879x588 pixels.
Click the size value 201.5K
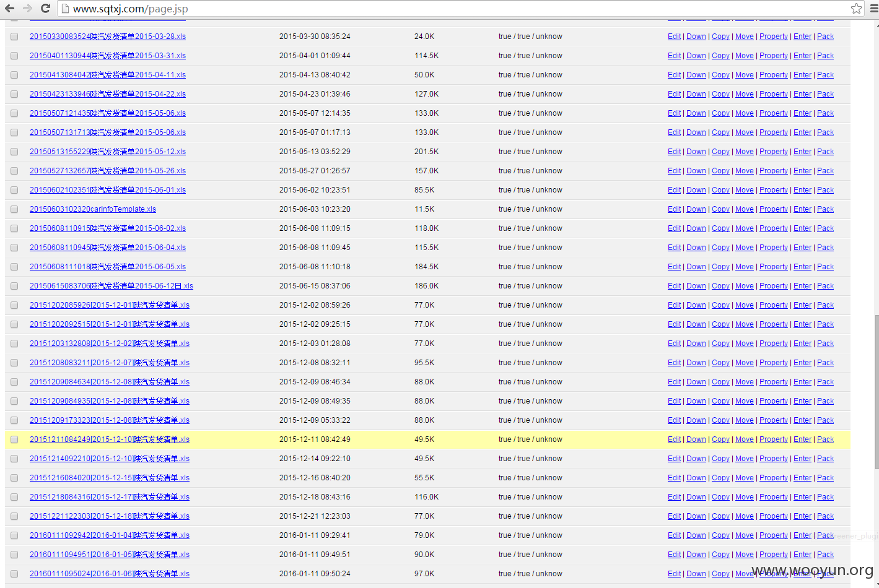pos(426,152)
